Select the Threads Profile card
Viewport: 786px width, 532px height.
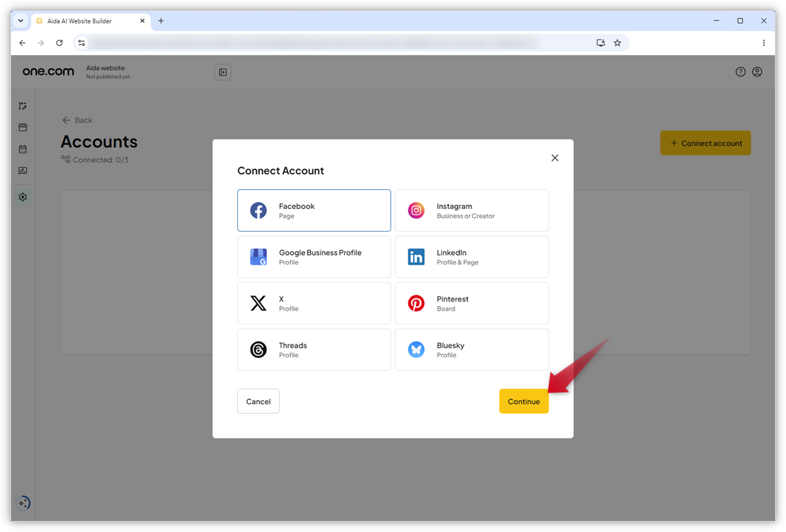pos(314,350)
